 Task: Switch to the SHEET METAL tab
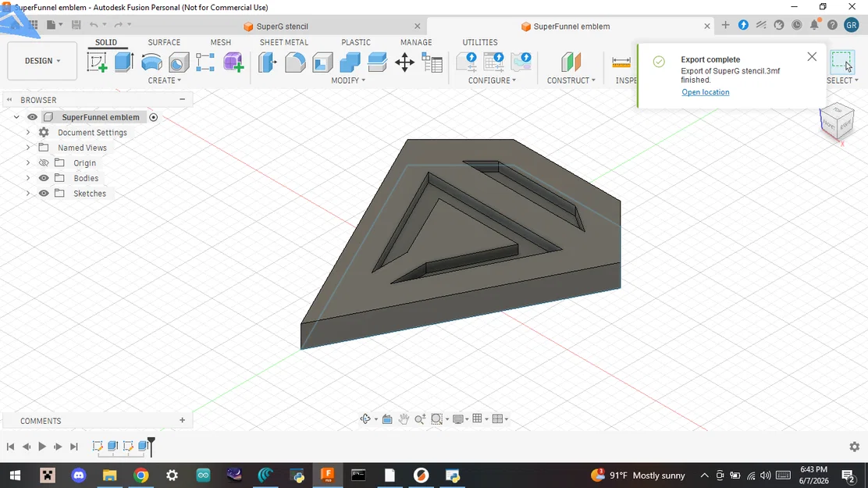[x=284, y=42]
